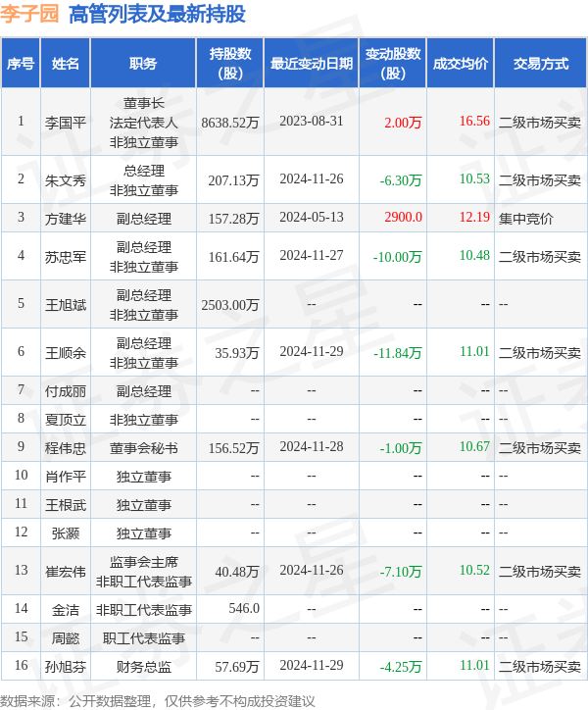
Task: Click the 数据来源 footer note
Action: tap(157, 701)
